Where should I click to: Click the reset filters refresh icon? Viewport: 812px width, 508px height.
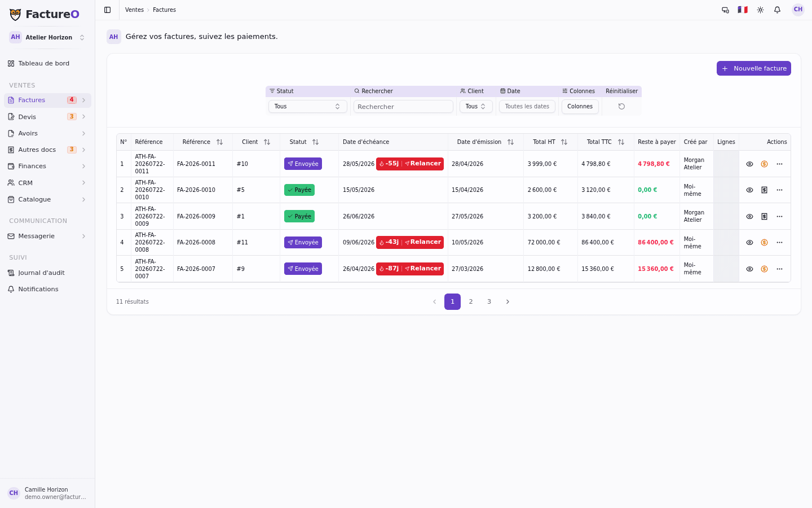[621, 106]
